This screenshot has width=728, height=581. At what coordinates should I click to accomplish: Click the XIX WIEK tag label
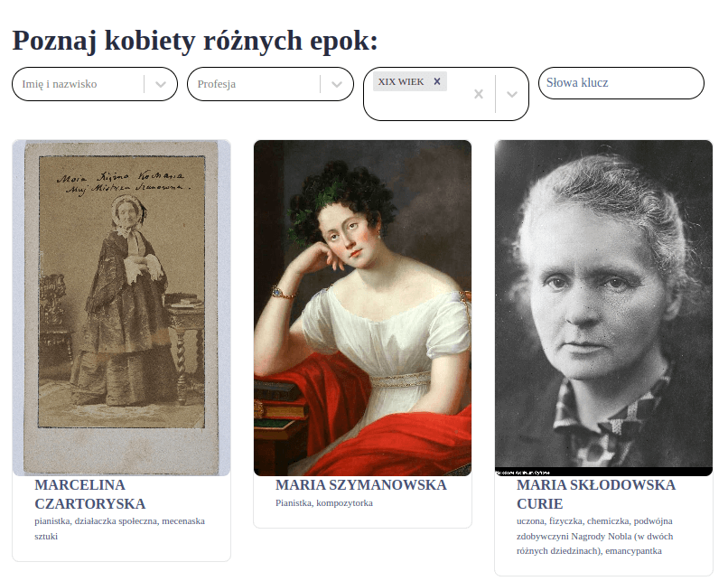click(401, 81)
